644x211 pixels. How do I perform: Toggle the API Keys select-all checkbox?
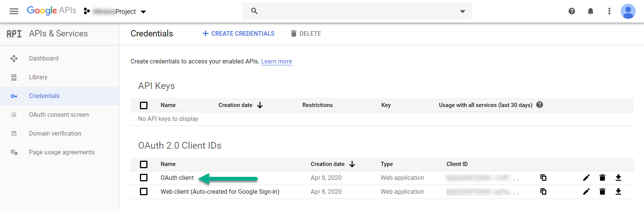tap(144, 105)
